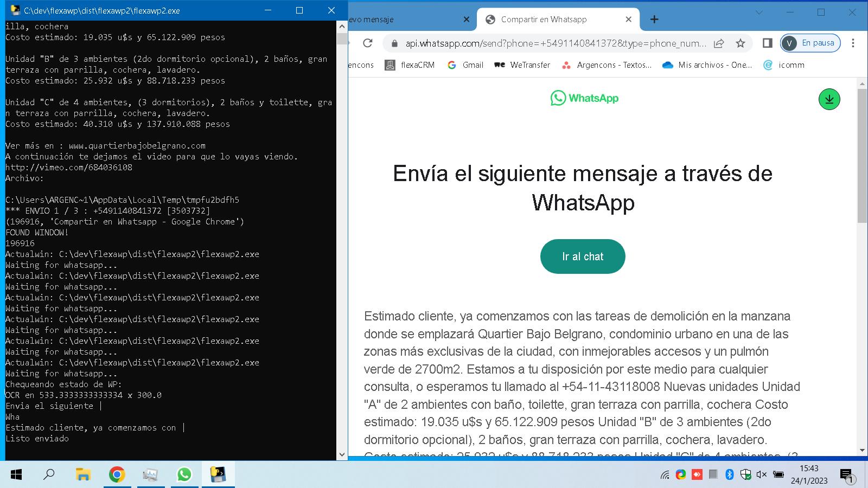Open Google Chrome from taskbar
This screenshot has height=488, width=868.
pos(117,475)
